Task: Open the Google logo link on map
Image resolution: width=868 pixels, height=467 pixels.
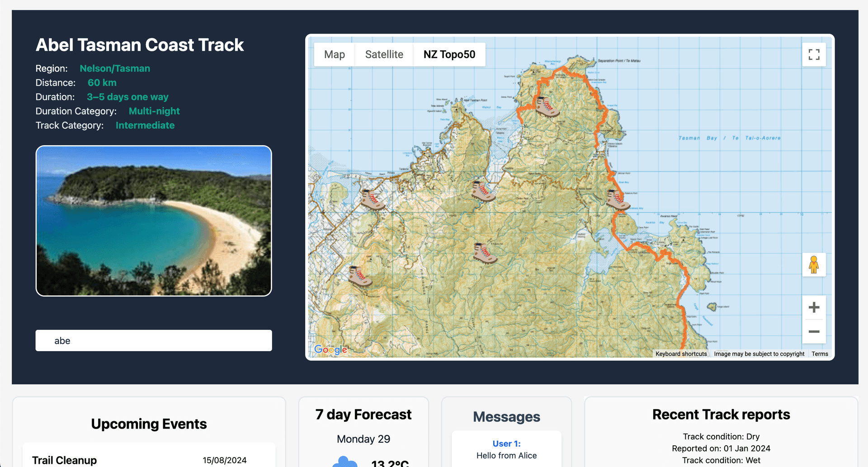Action: click(x=331, y=349)
